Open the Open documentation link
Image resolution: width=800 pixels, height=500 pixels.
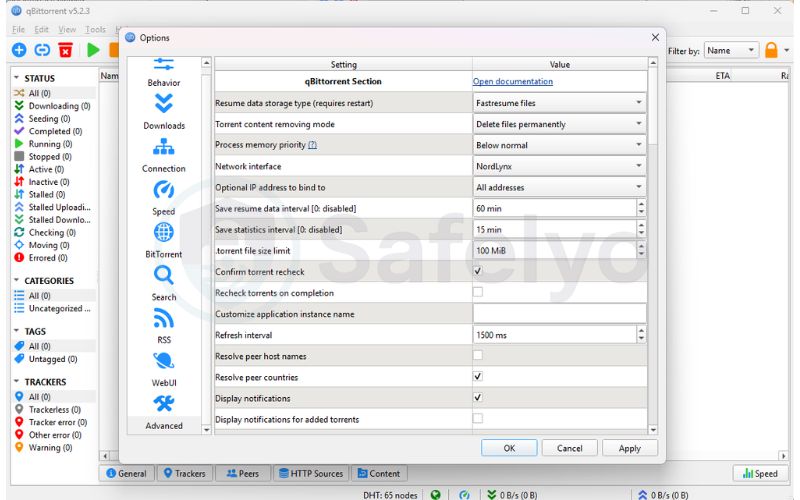pos(513,82)
